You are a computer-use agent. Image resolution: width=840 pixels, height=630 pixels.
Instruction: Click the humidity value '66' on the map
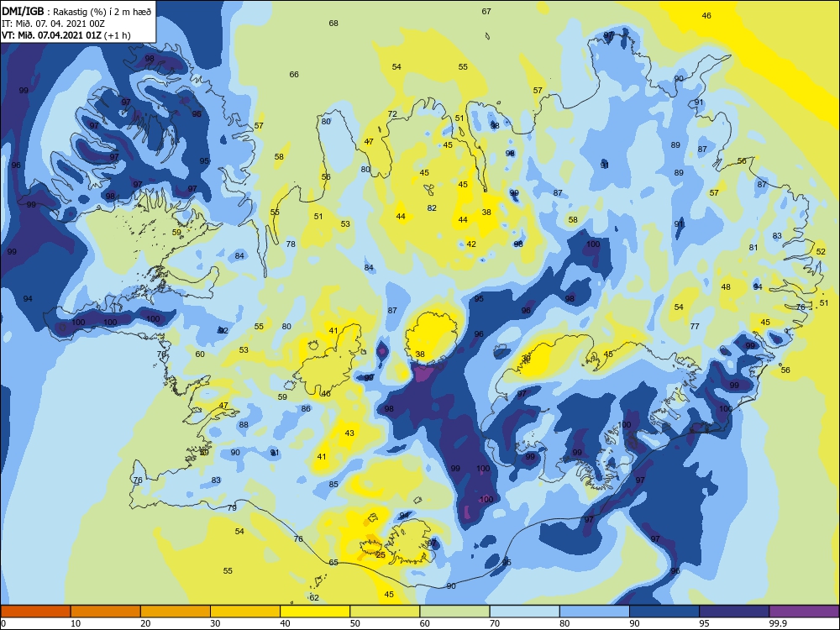[294, 75]
